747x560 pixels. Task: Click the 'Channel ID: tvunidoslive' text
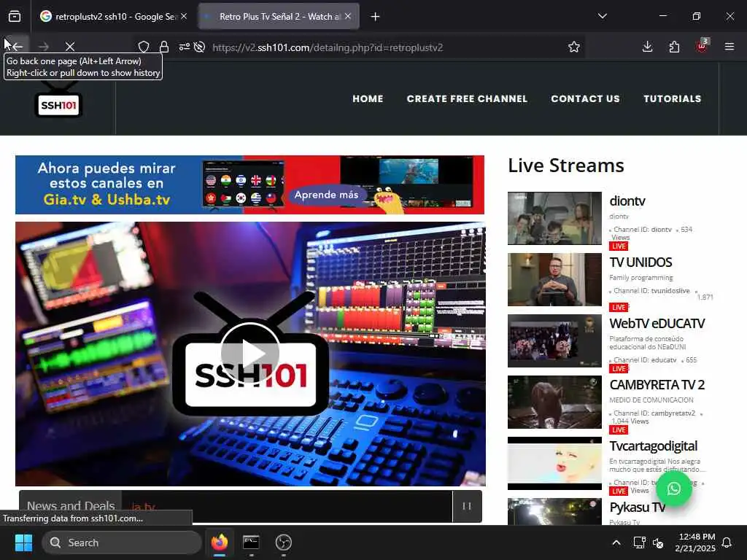coord(651,290)
